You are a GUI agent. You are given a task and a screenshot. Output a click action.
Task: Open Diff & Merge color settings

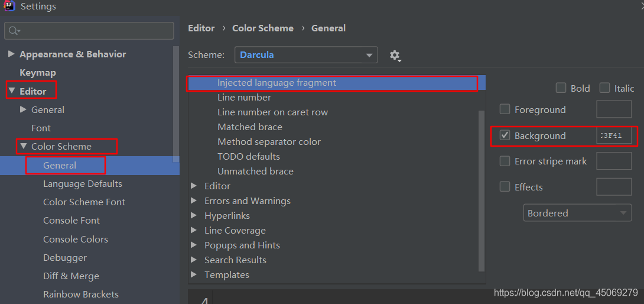71,276
